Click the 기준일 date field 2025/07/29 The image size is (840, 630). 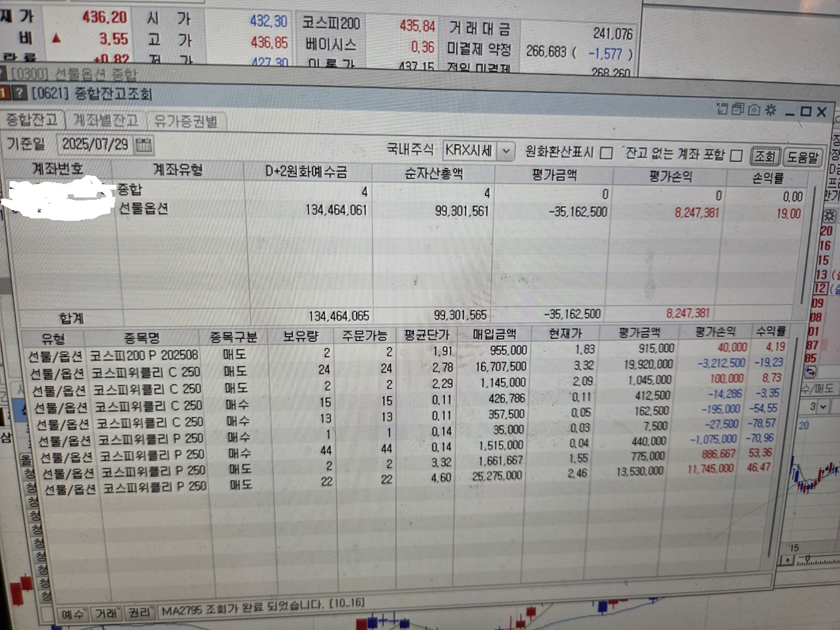pyautogui.click(x=96, y=144)
